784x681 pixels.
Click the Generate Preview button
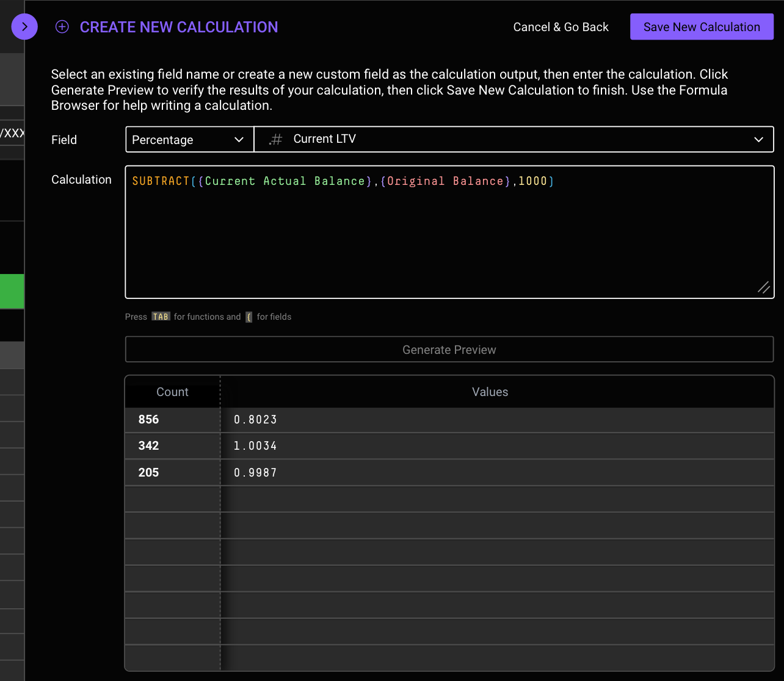(449, 350)
